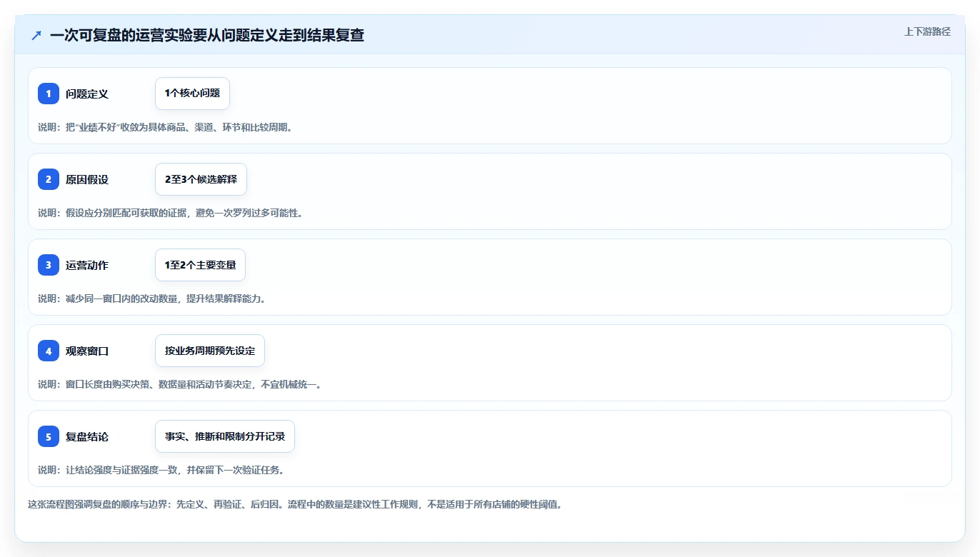Click the 事实、推断和限制分开记录 chip
The height and width of the screenshot is (557, 980).
225,436
